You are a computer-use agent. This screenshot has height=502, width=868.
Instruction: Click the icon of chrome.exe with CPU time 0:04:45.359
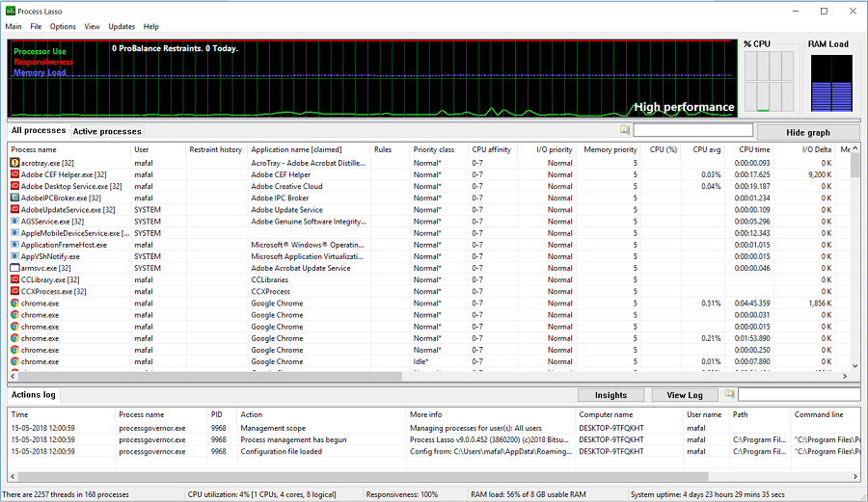[x=14, y=303]
